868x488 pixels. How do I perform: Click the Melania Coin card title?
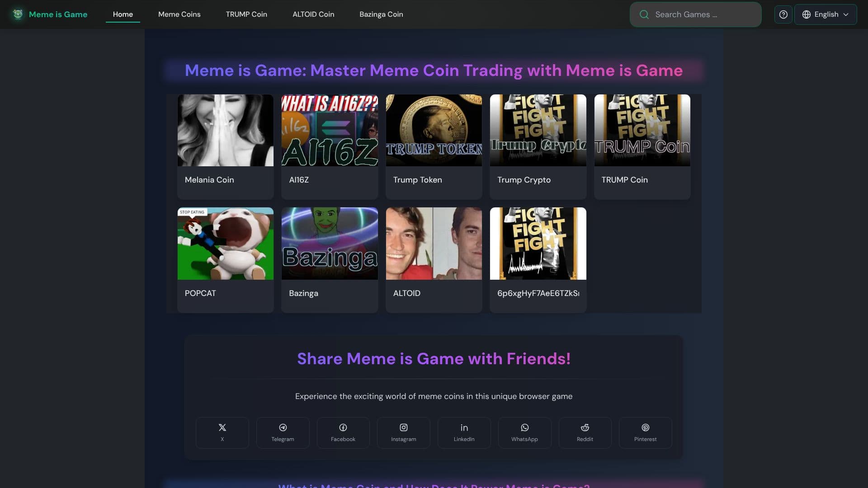tap(209, 180)
